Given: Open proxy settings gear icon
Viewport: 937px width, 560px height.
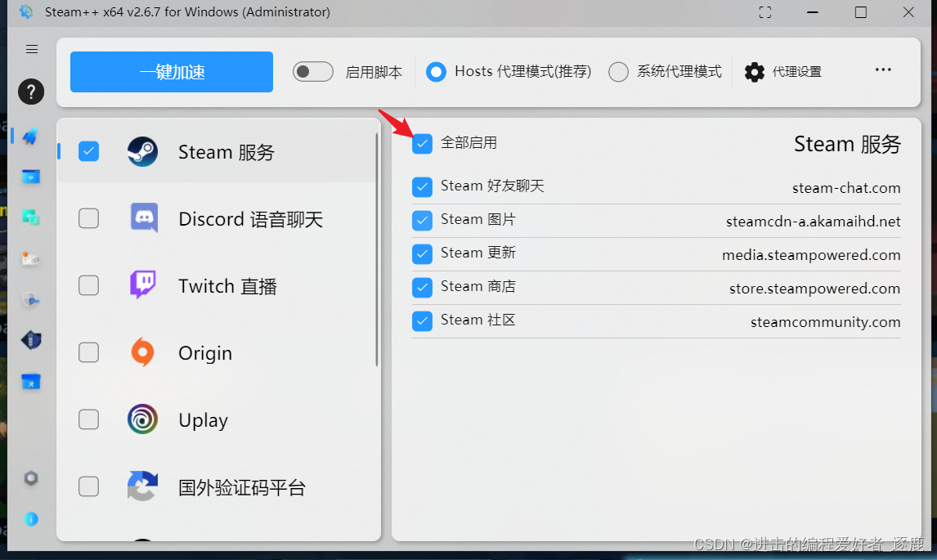Looking at the screenshot, I should coord(754,72).
